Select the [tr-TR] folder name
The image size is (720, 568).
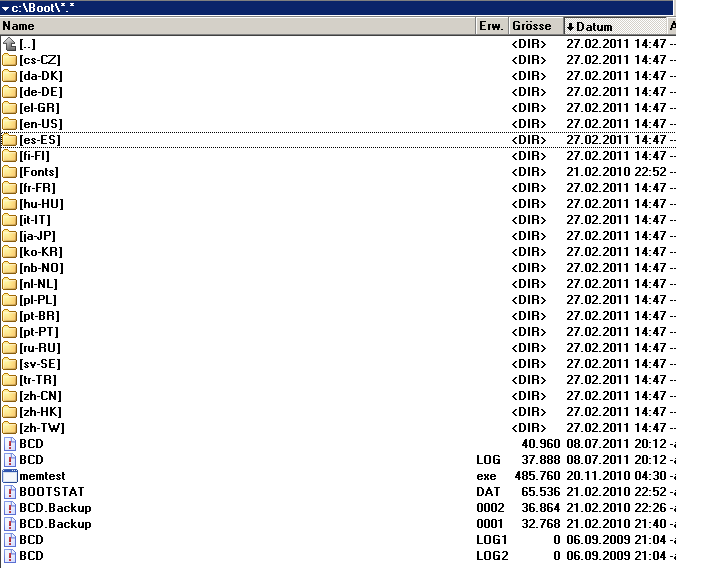pos(38,380)
